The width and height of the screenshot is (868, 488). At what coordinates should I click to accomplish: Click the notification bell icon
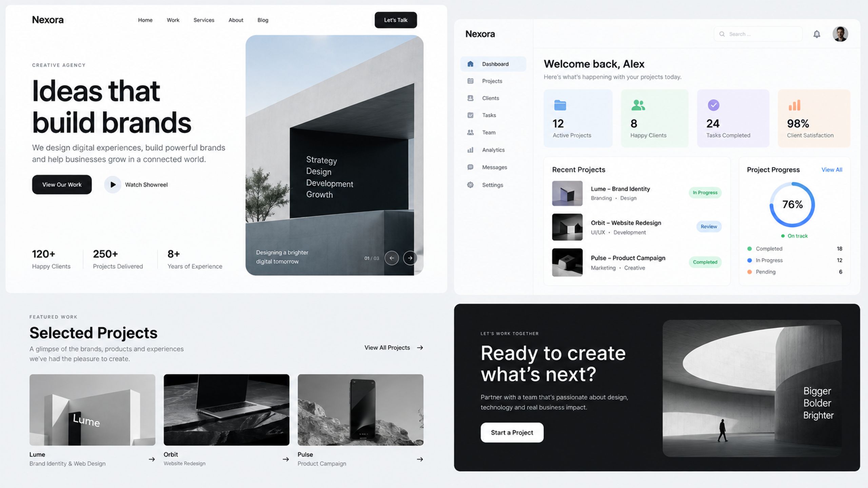[817, 34]
